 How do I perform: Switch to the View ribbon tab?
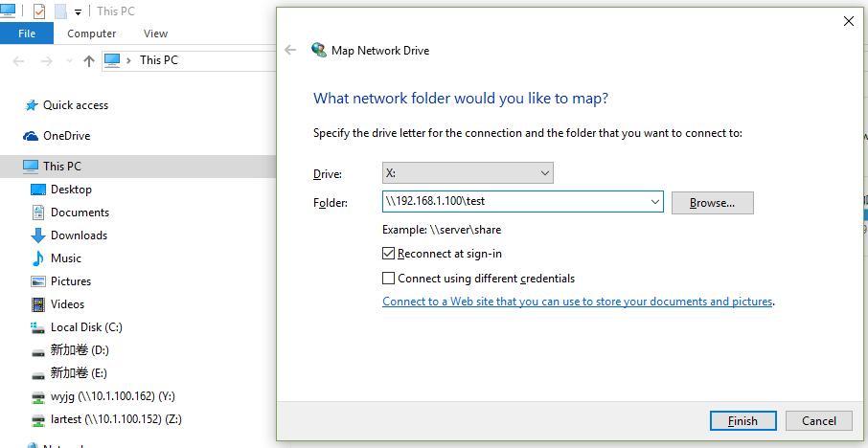click(x=155, y=34)
